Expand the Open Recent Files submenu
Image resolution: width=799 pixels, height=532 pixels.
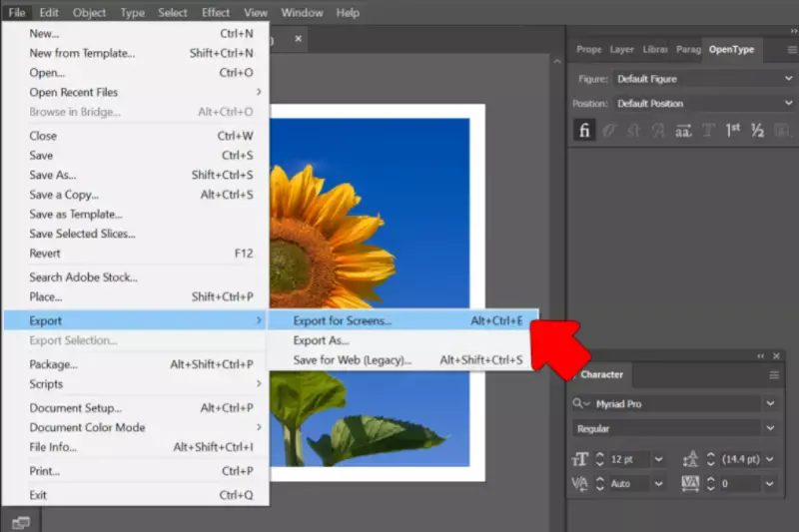click(136, 92)
